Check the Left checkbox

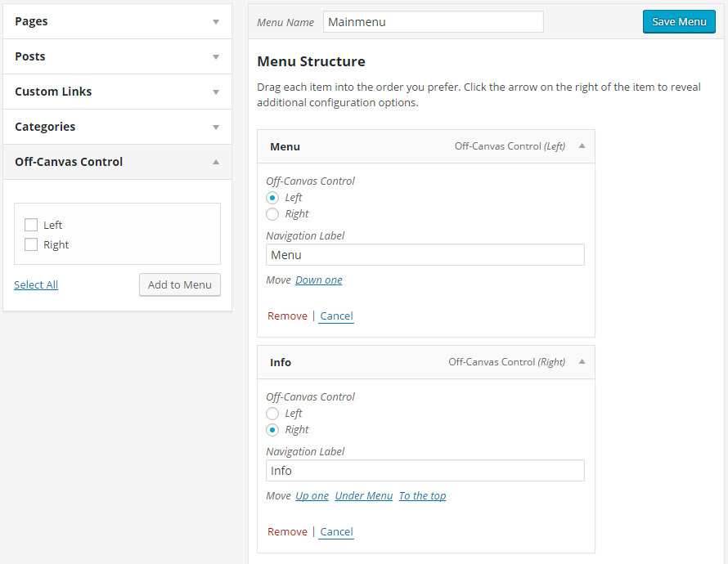31,225
